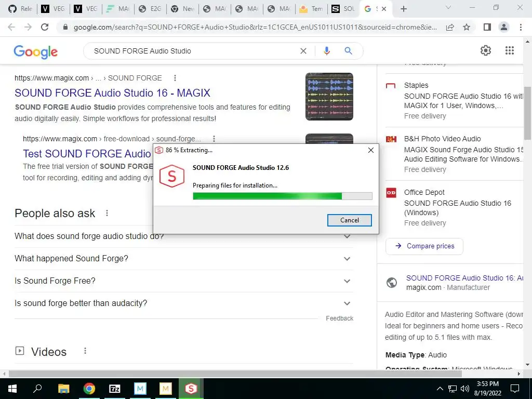Open SOUND FORGE installer in taskbar
Image resolution: width=532 pixels, height=399 pixels.
point(191,389)
